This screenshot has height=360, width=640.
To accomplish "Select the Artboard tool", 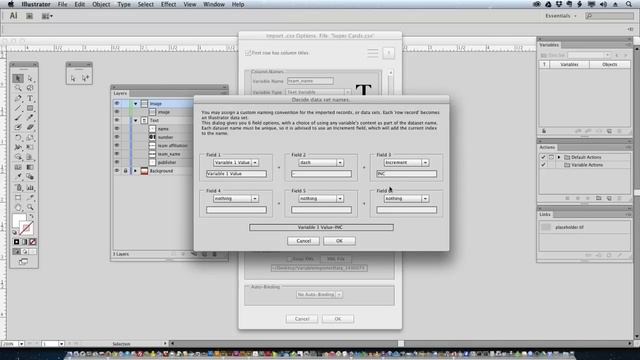I will (18, 198).
